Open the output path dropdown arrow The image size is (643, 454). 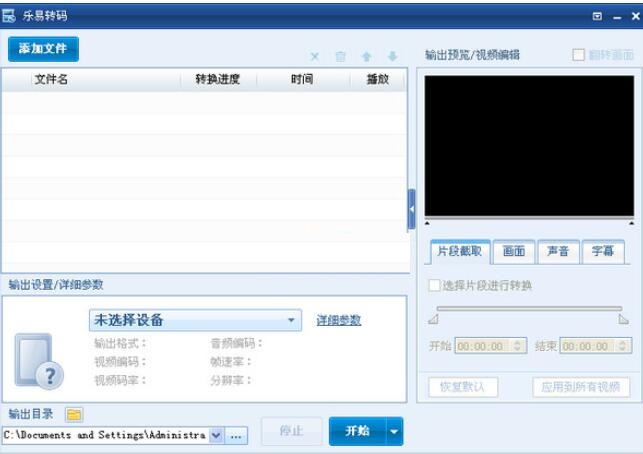pyautogui.click(x=216, y=436)
